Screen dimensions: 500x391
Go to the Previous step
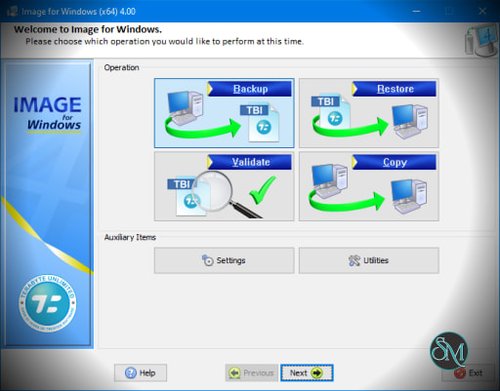click(x=252, y=373)
